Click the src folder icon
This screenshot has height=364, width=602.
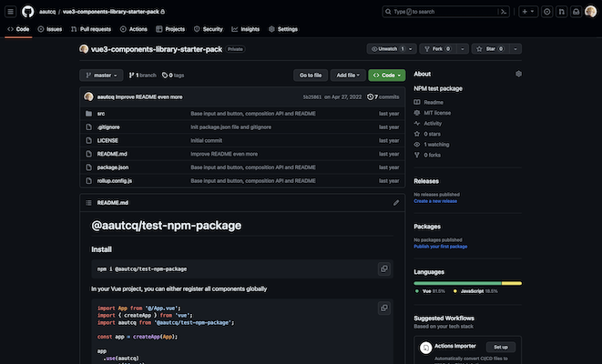(x=88, y=114)
